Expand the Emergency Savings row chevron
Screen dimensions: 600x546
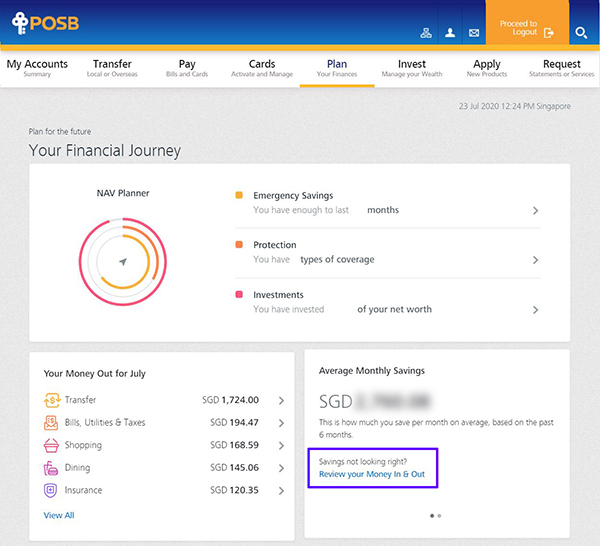535,211
